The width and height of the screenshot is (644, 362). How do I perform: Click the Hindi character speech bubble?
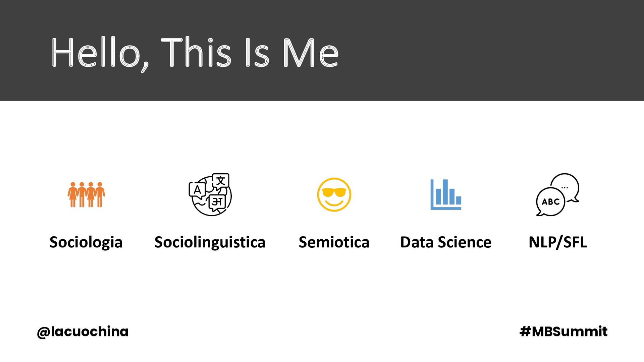click(217, 202)
